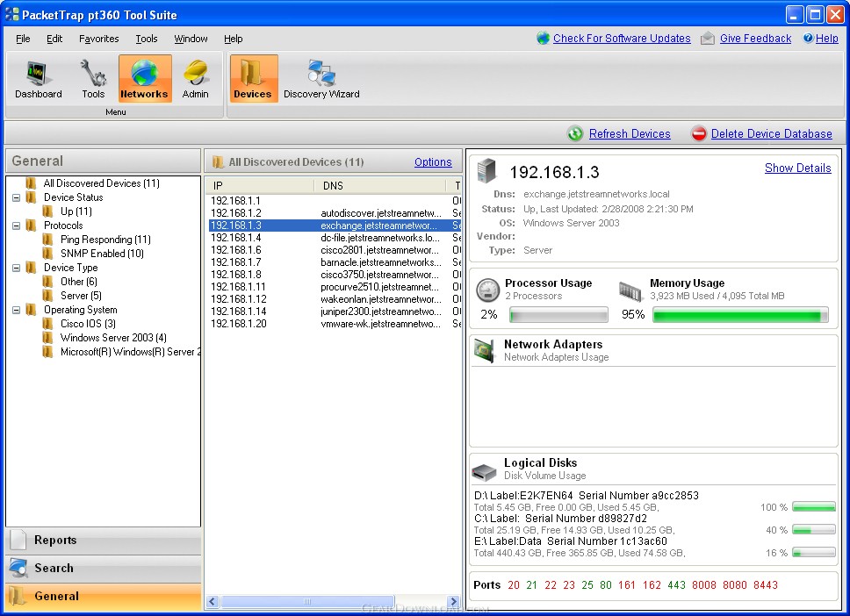Click the Processor Usage 2% progress bar
Viewport: 850px width, 616px height.
point(558,315)
